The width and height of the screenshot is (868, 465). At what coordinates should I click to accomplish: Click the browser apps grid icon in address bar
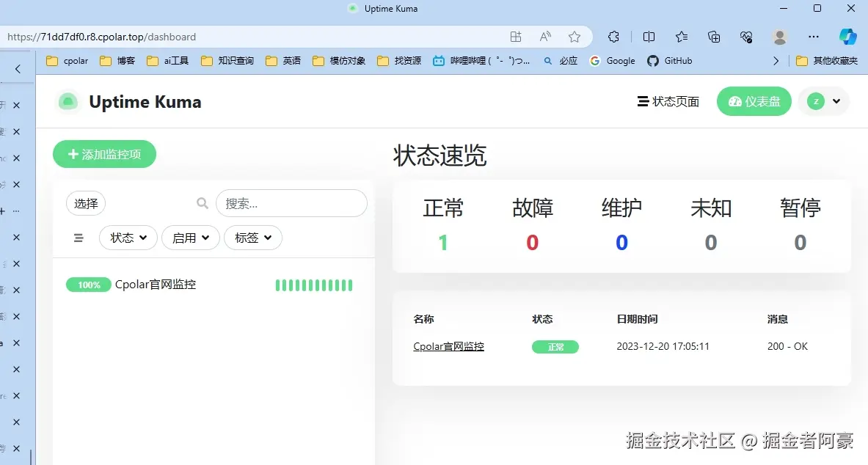516,37
